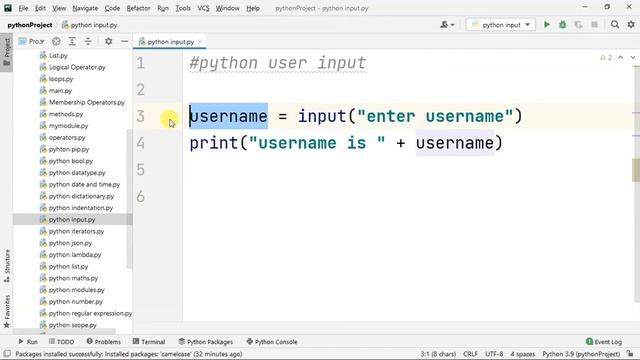Viewport: 640px width, 360px height.
Task: Click pythonProject breadcrumb in navigation bar
Action: [x=29, y=25]
